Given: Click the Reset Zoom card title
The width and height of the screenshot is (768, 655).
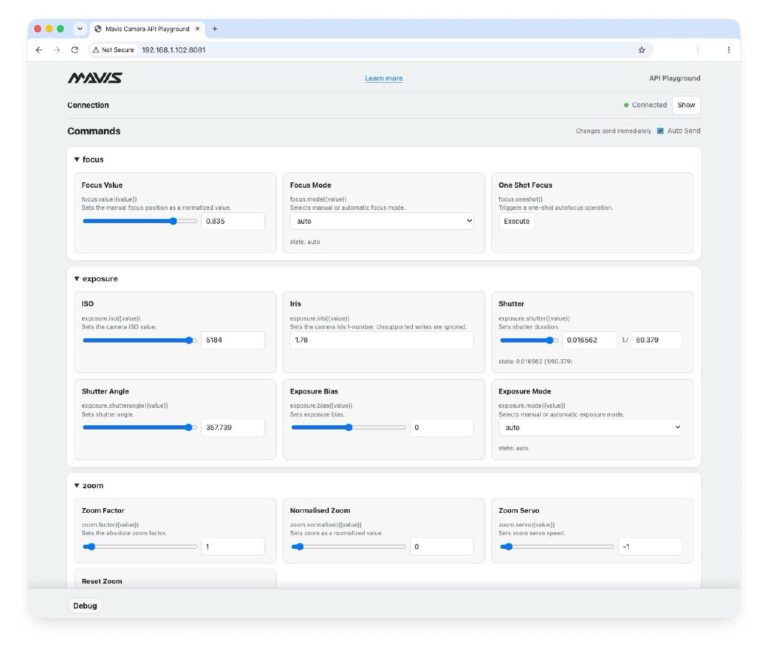Looking at the screenshot, I should coord(102,581).
